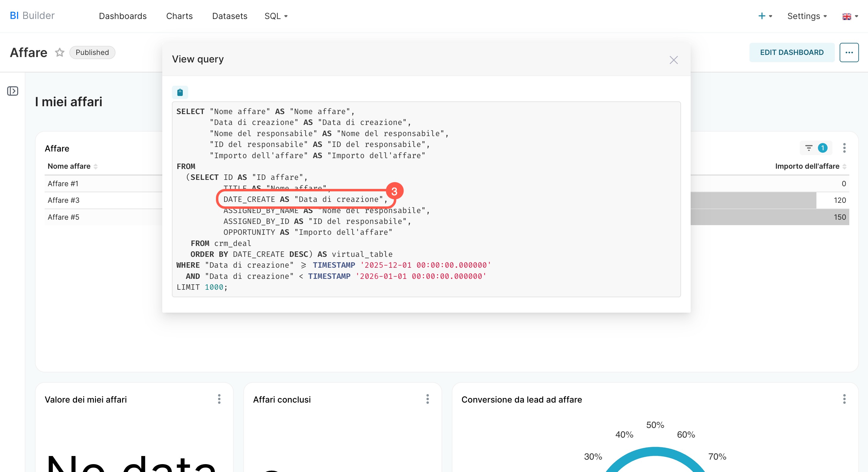Screen dimensions: 868x472
Task: Open the Conversione da lead ad affare chart options menu
Action: 844,399
